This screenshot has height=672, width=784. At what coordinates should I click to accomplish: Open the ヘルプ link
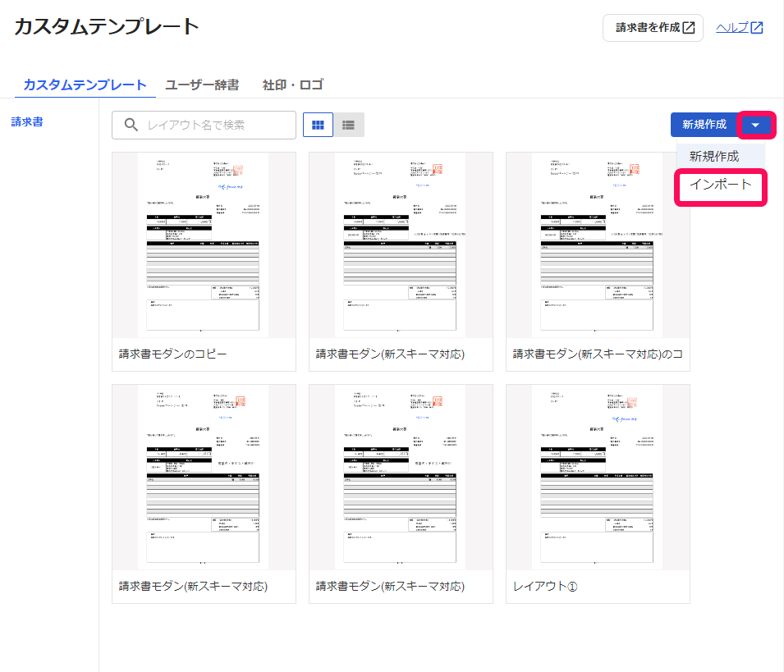(x=739, y=28)
